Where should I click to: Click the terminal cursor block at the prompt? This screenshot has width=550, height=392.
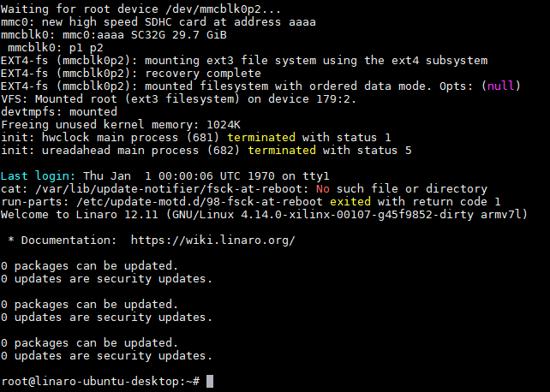(210, 381)
